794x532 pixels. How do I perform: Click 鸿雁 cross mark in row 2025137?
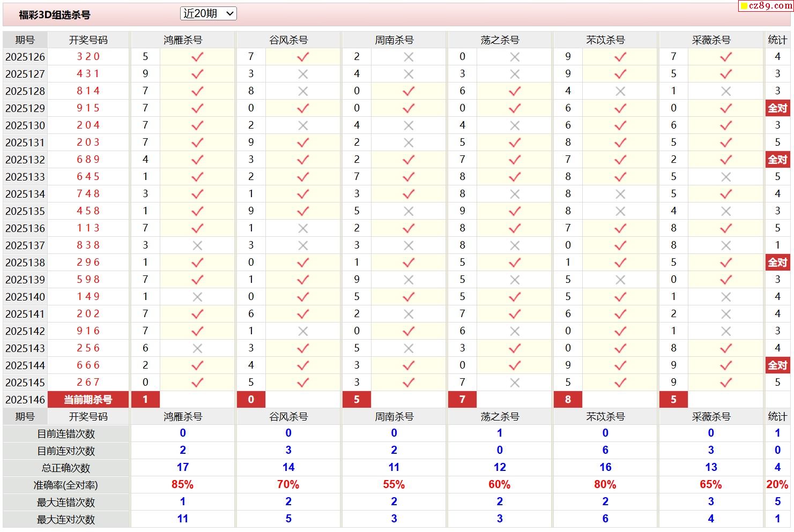click(x=197, y=245)
